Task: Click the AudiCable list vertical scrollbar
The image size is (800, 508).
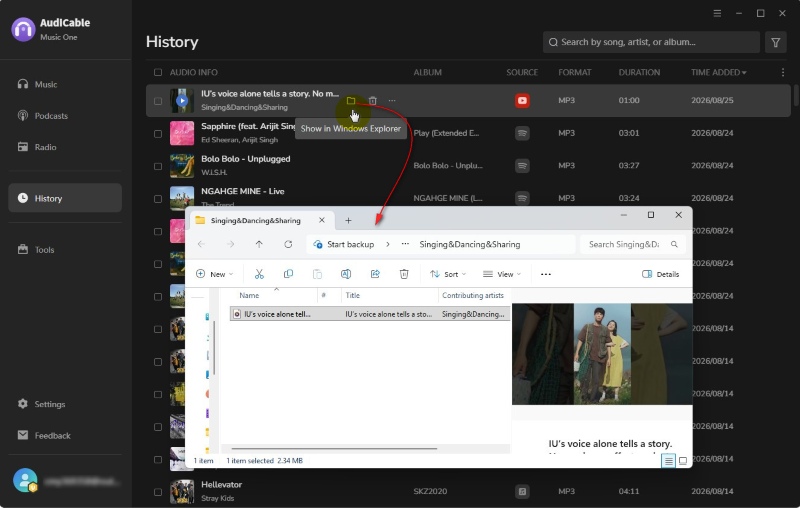Action: coord(796,96)
